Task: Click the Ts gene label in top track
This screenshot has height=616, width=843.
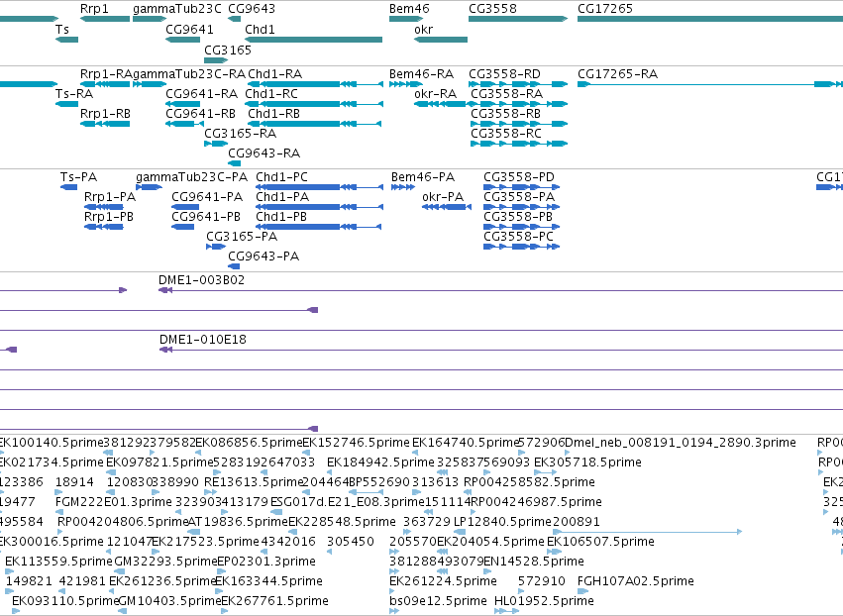Action: pos(62,29)
